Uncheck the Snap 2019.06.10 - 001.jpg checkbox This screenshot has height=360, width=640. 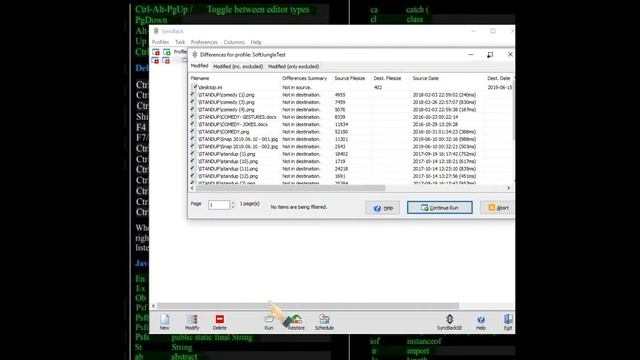point(193,139)
